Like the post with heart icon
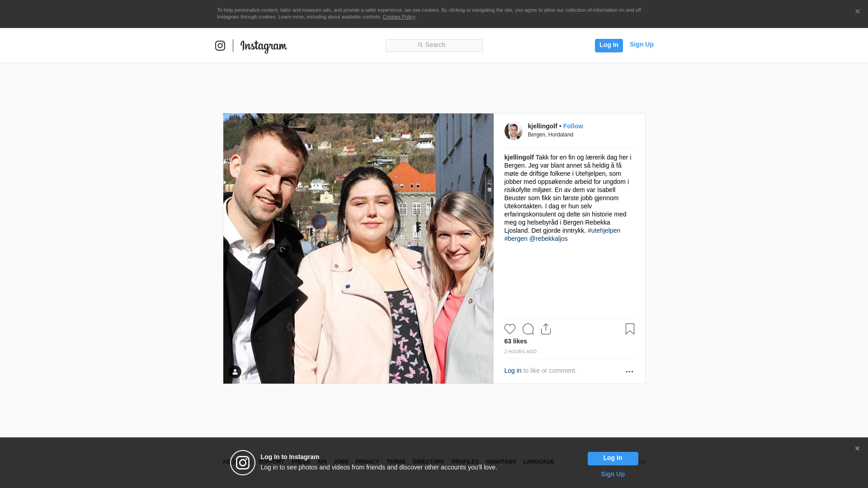868x488 pixels. [510, 329]
